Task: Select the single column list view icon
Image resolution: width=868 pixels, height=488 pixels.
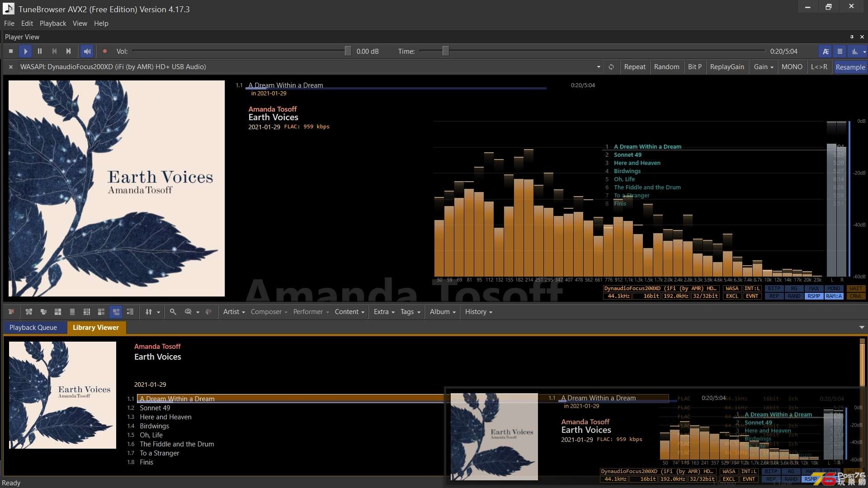Action: pos(72,312)
